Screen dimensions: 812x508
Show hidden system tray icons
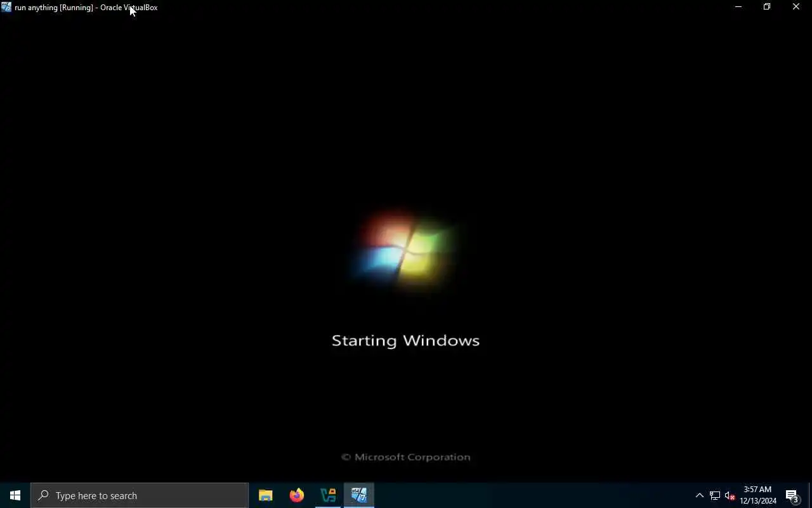700,496
